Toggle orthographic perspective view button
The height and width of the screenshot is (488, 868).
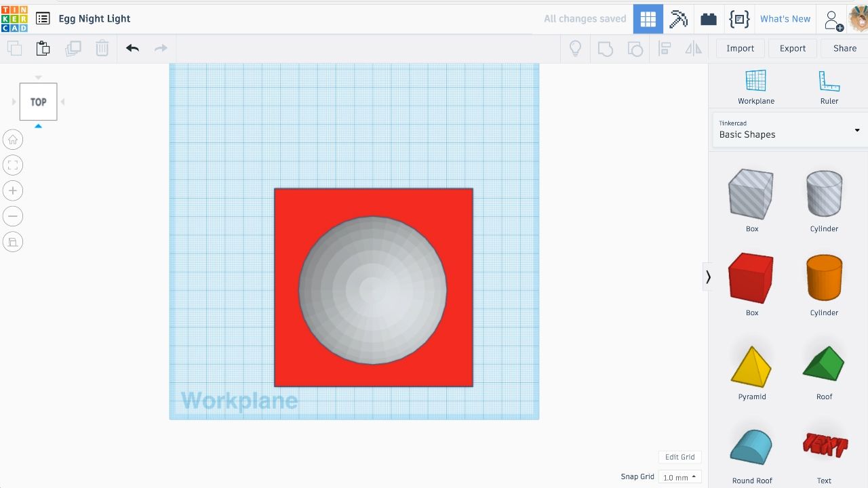13,242
